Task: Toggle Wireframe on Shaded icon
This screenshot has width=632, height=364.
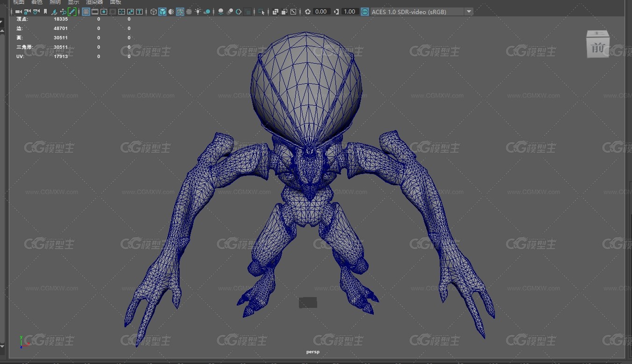Action: pos(180,12)
